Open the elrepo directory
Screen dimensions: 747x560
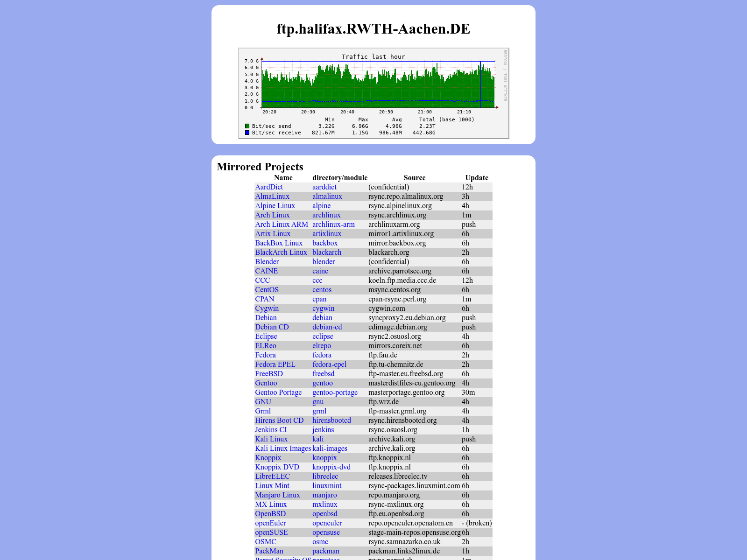(322, 346)
